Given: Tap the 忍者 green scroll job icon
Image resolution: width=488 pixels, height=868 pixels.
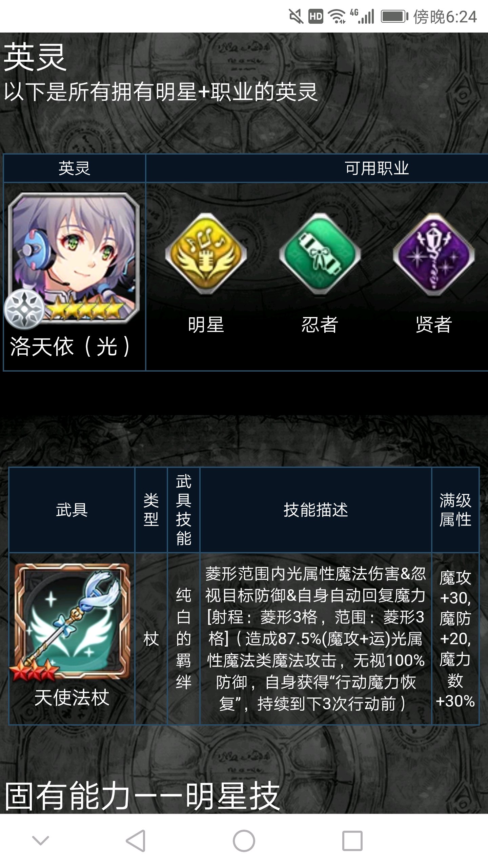Looking at the screenshot, I should click(320, 255).
